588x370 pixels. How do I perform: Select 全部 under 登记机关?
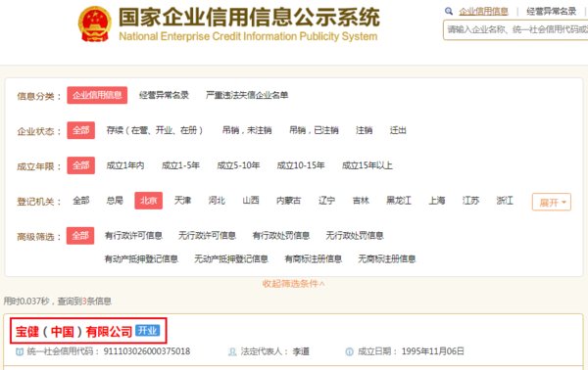[x=81, y=201]
